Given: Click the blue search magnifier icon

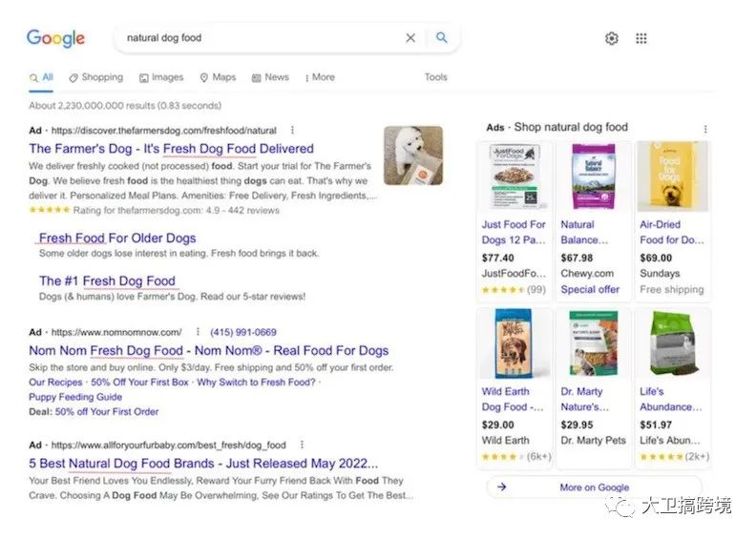Looking at the screenshot, I should coord(441,38).
